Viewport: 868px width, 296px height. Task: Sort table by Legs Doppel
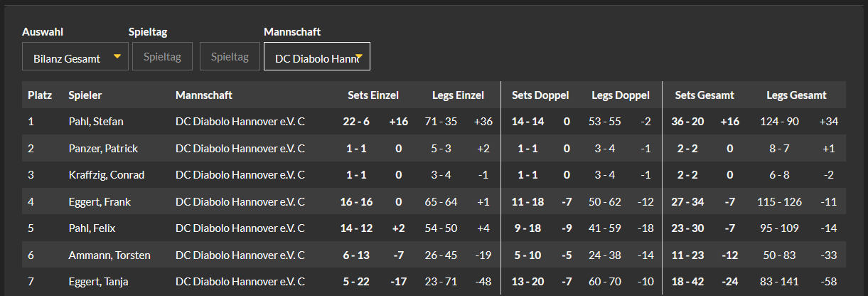pos(621,95)
